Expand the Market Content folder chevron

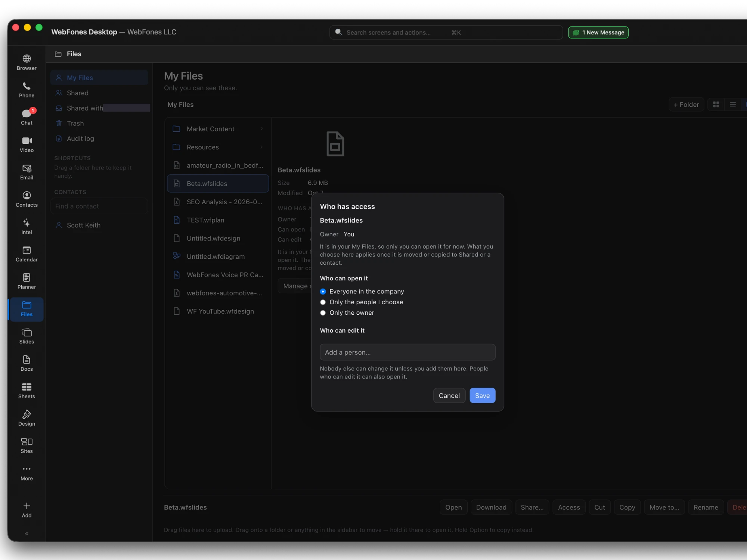(x=261, y=129)
